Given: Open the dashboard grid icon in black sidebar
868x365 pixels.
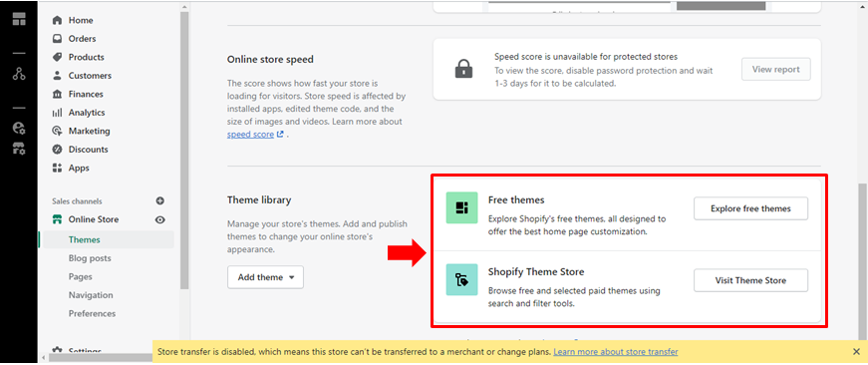Looking at the screenshot, I should pos(19,18).
